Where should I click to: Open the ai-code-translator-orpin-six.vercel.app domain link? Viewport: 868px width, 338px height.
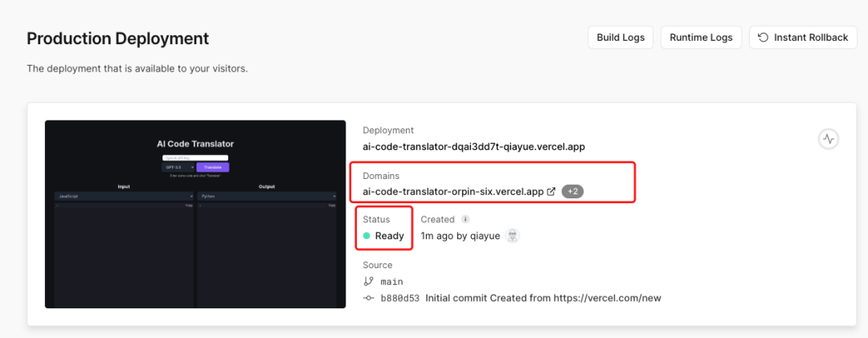point(453,192)
